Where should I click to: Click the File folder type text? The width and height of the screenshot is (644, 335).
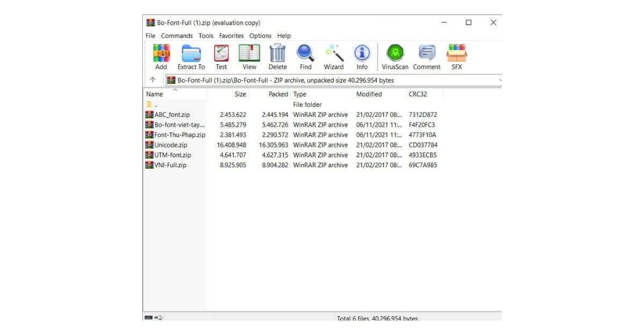[x=308, y=105]
